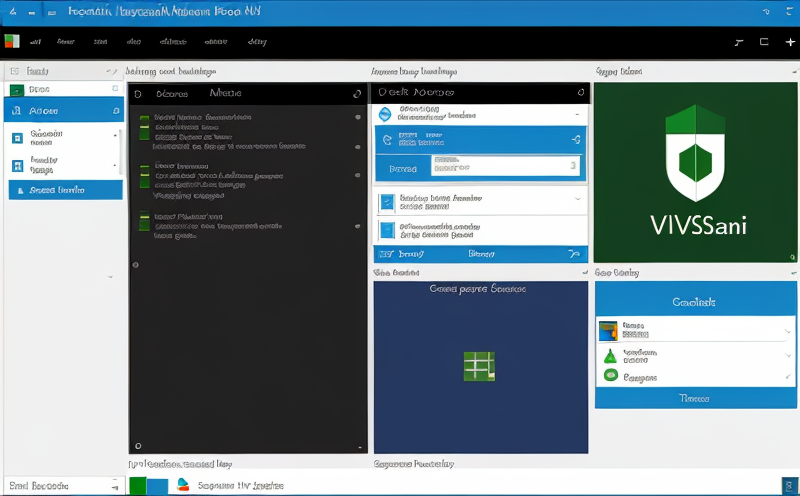Click the arrow icon in the blue bar below the middle list
The width and height of the screenshot is (800, 496).
(x=574, y=254)
